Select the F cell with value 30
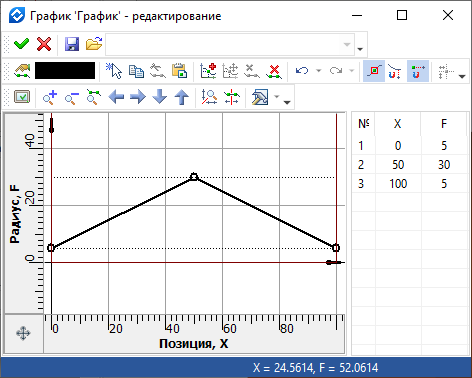This screenshot has width=472, height=378. coord(444,165)
